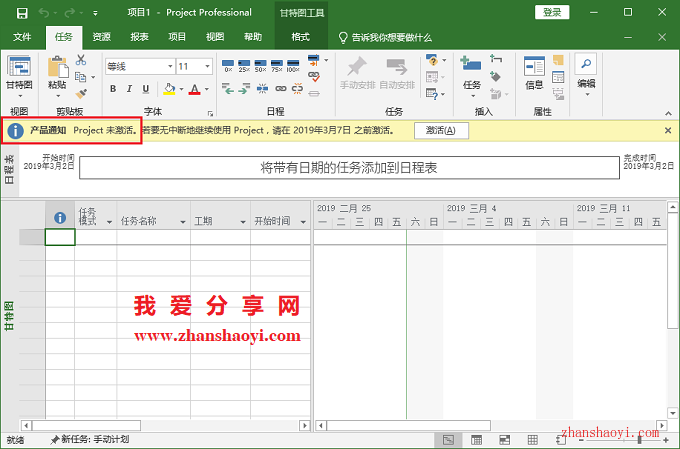Click the Unlink Tasks icon
This screenshot has height=449, width=680.
coord(298,89)
